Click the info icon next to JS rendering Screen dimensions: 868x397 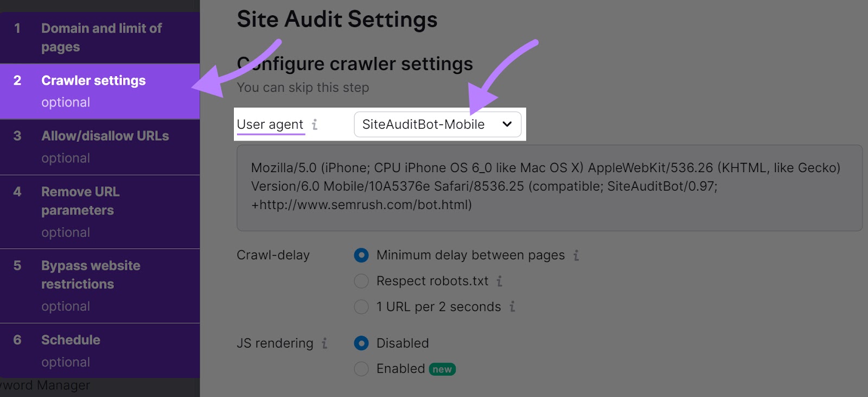point(324,343)
